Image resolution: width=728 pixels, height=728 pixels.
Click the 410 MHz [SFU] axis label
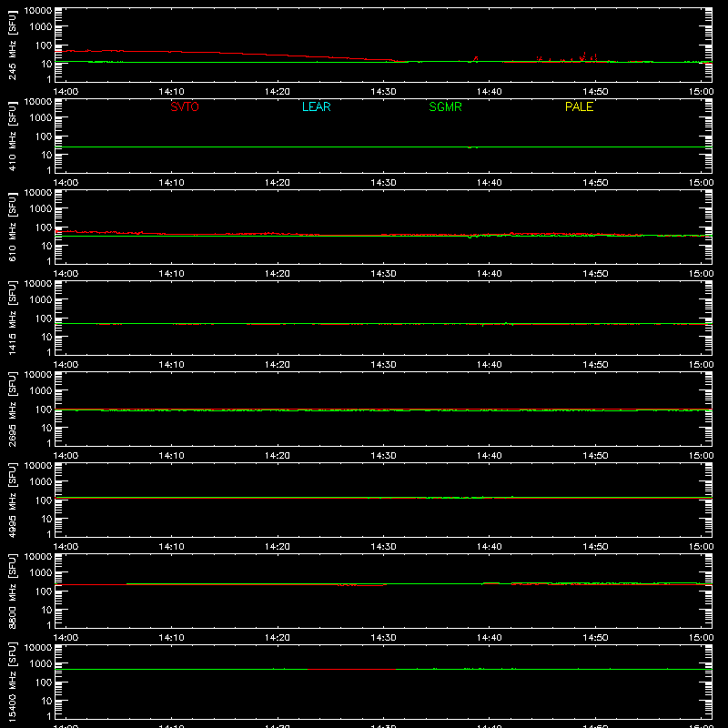tap(13, 136)
